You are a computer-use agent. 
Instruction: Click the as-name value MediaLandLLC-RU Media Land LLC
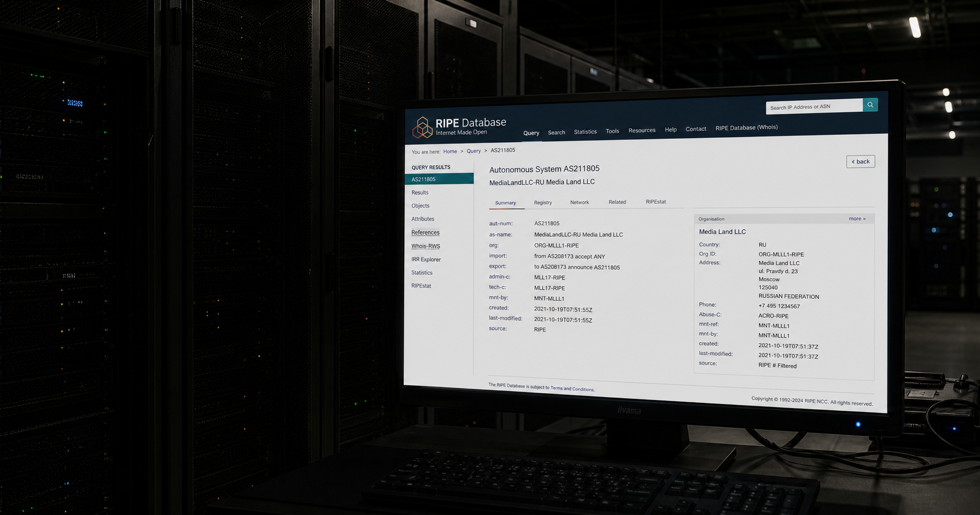pos(578,235)
